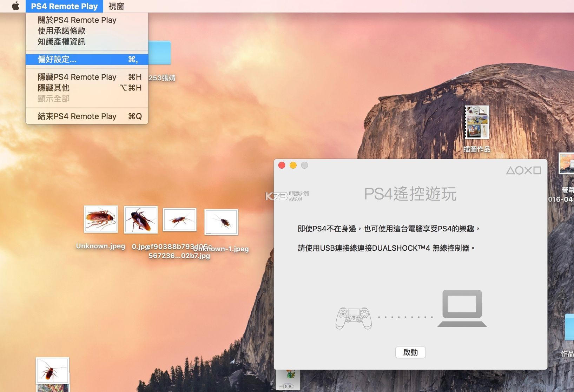The width and height of the screenshot is (574, 392).
Task: Click the laptop computer illustration
Action: click(x=462, y=309)
